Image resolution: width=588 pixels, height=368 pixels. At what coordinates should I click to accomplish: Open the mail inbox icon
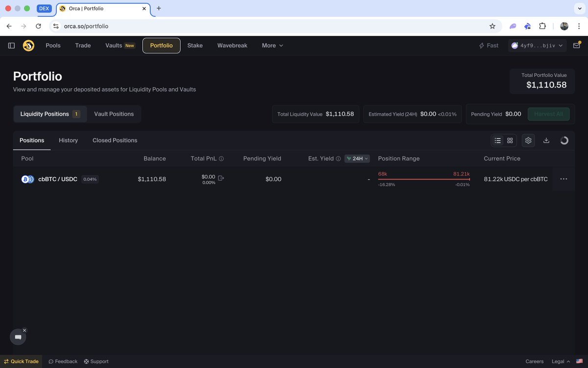click(x=576, y=46)
